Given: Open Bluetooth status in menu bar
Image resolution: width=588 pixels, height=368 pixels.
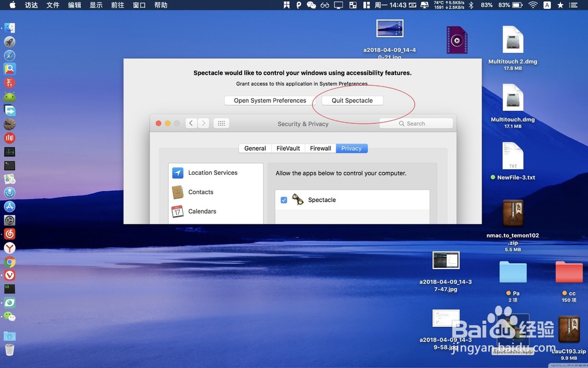Looking at the screenshot, I should coord(472,5).
